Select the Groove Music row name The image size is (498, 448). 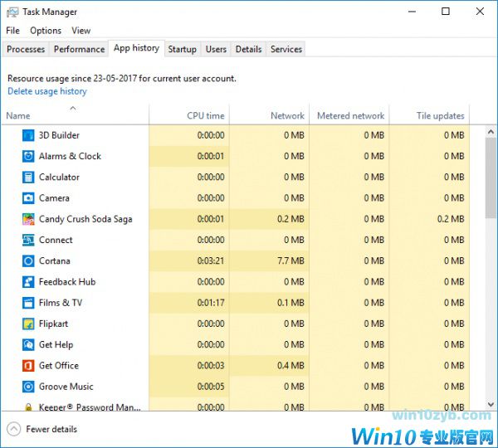pos(66,387)
